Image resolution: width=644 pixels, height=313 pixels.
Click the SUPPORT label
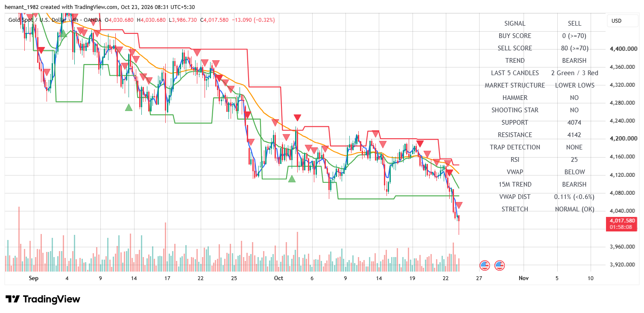pos(515,123)
